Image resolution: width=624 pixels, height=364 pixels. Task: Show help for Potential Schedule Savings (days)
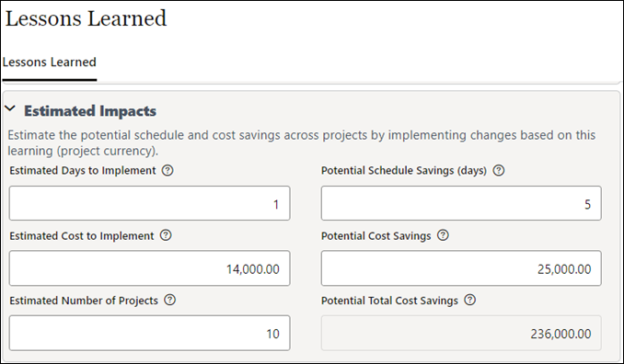click(499, 170)
